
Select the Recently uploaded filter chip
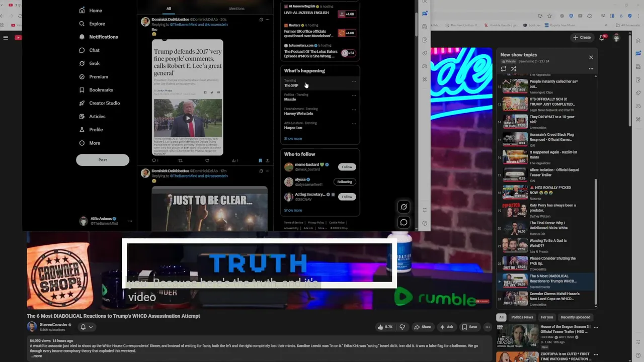576,317
